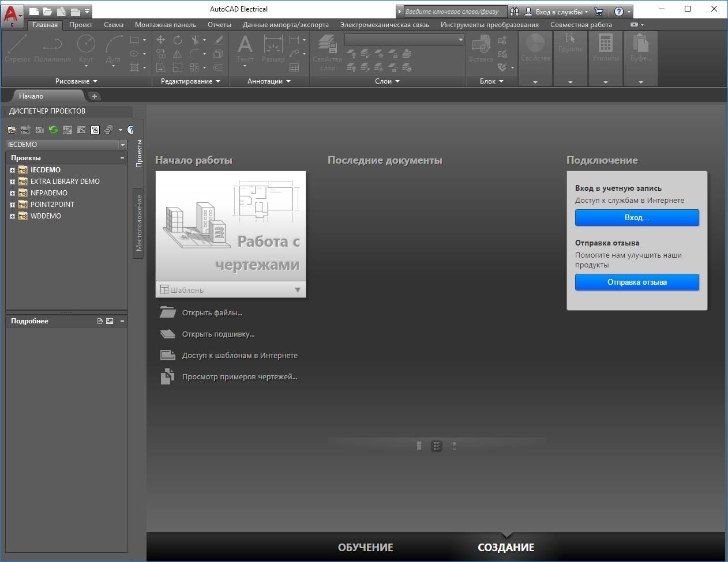Viewport: 728px width, 562px height.
Task: Click Доступ к шаблонам в Интернете link
Action: click(240, 356)
